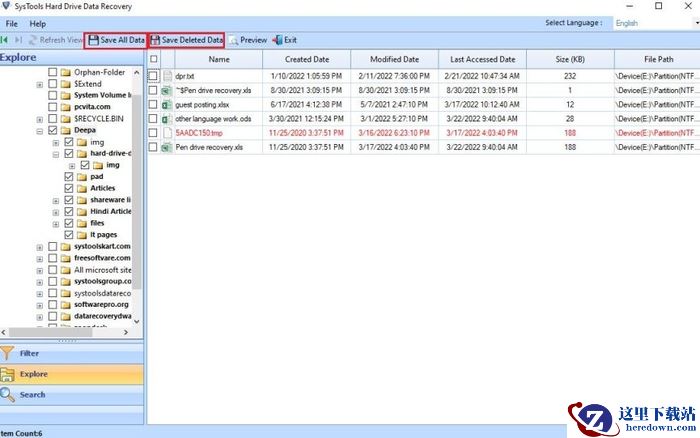Image resolution: width=700 pixels, height=438 pixels.
Task: Expand the $Extend folder node
Action: coord(40,84)
